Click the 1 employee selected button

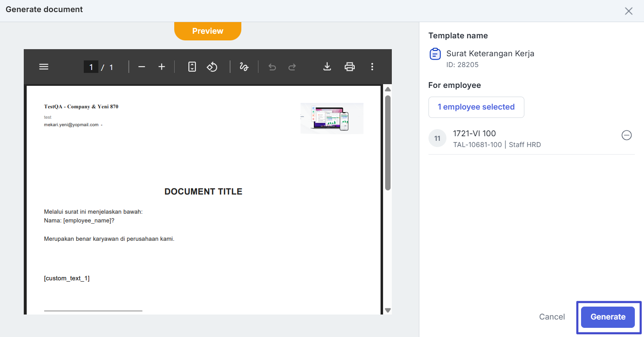pyautogui.click(x=476, y=107)
